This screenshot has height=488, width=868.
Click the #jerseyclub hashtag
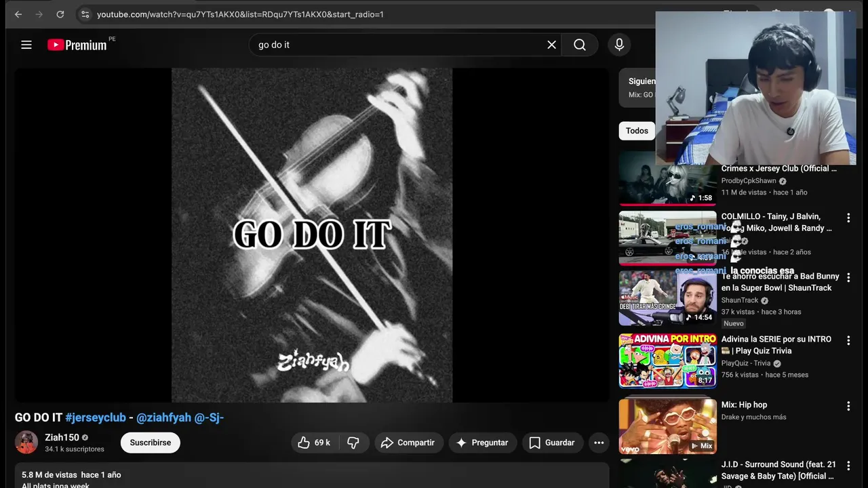[96, 418]
